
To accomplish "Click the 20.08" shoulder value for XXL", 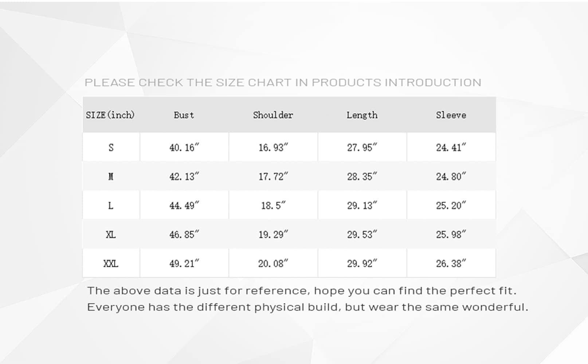I will pyautogui.click(x=273, y=264).
